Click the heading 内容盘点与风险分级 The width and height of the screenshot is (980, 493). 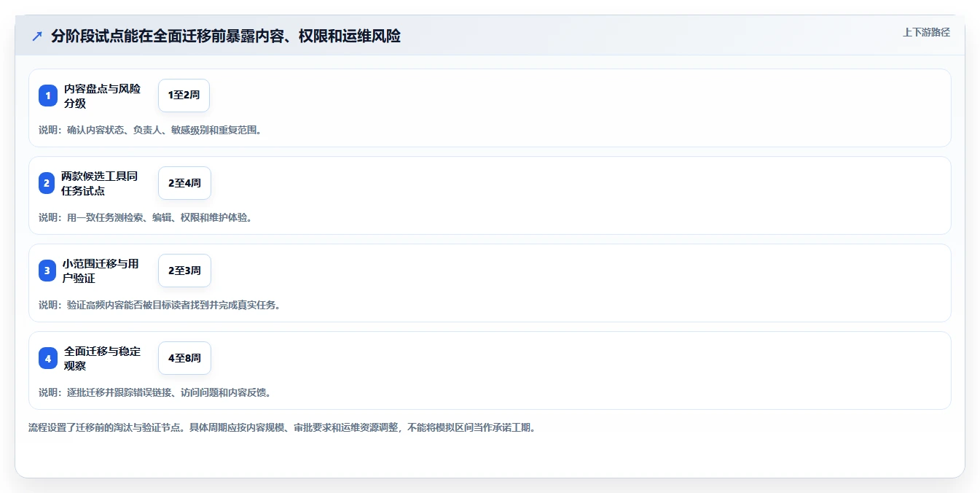pyautogui.click(x=102, y=96)
